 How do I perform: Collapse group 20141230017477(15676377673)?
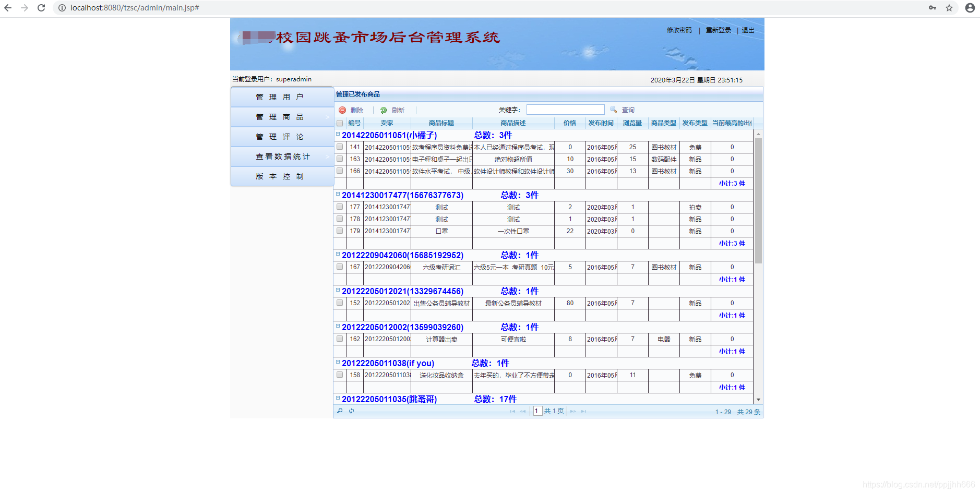pos(338,194)
